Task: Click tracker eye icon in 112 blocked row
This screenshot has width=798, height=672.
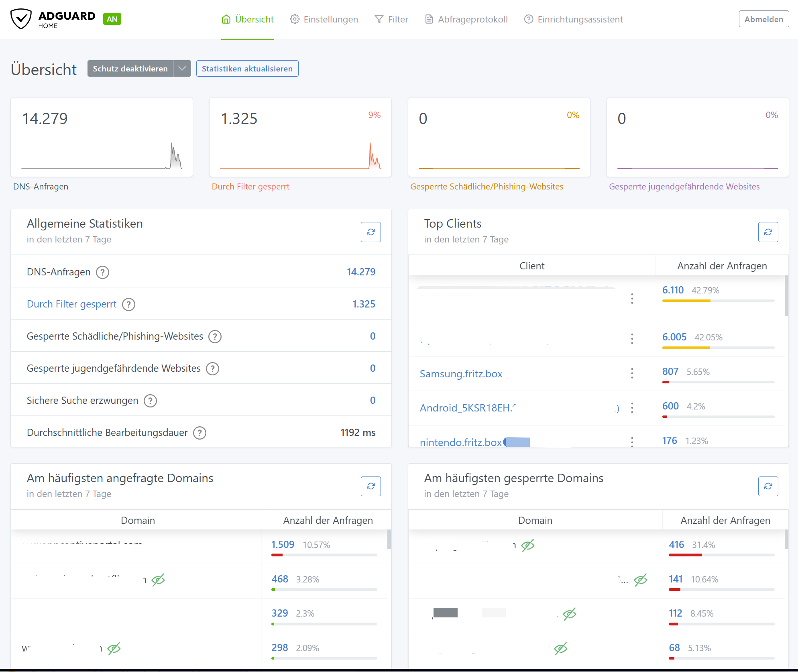Action: 570,614
